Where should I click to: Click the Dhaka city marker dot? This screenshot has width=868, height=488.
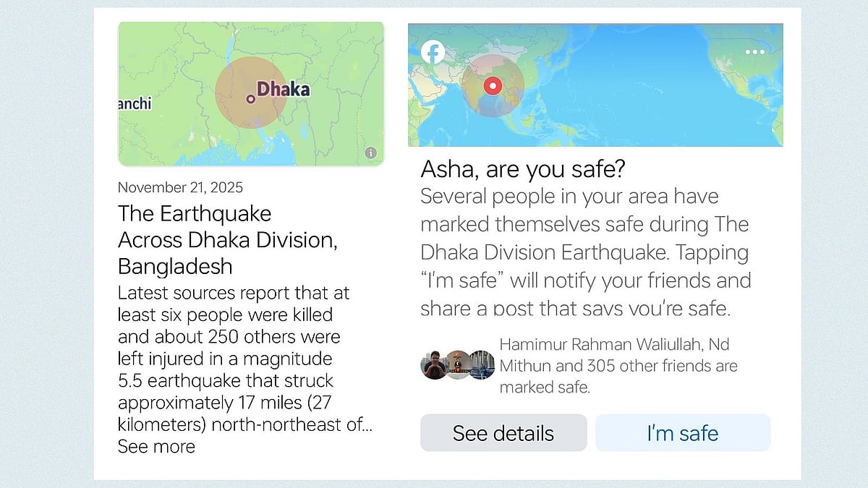point(250,98)
